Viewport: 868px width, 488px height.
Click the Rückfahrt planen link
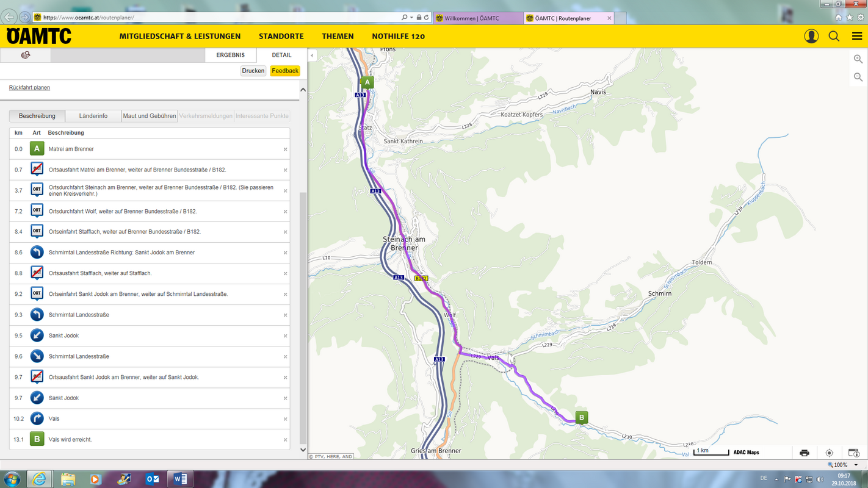click(x=29, y=88)
